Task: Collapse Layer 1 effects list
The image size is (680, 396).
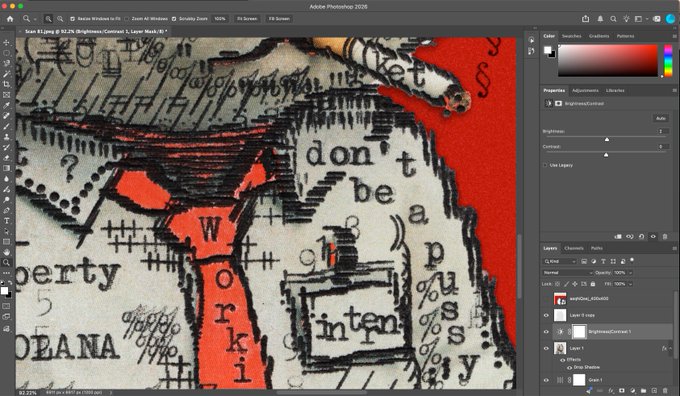Action: (670, 348)
